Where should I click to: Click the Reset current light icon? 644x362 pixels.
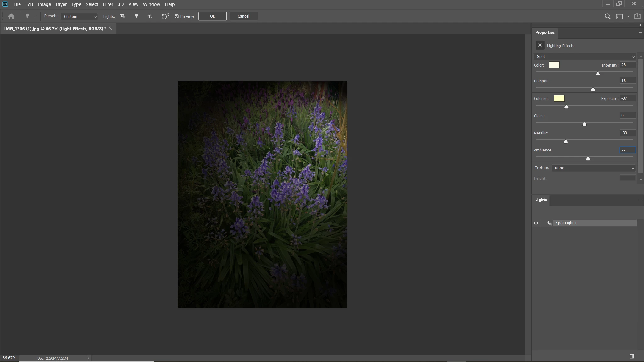point(165,16)
